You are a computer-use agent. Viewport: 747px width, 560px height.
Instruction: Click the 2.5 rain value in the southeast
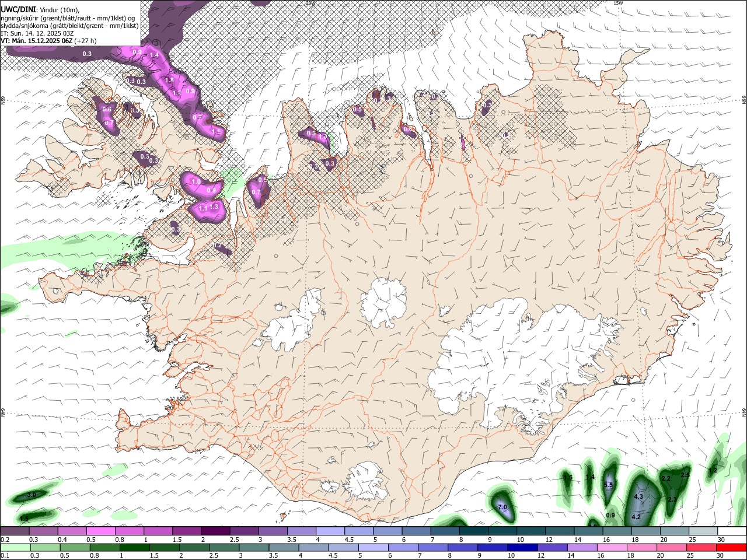tap(685, 475)
